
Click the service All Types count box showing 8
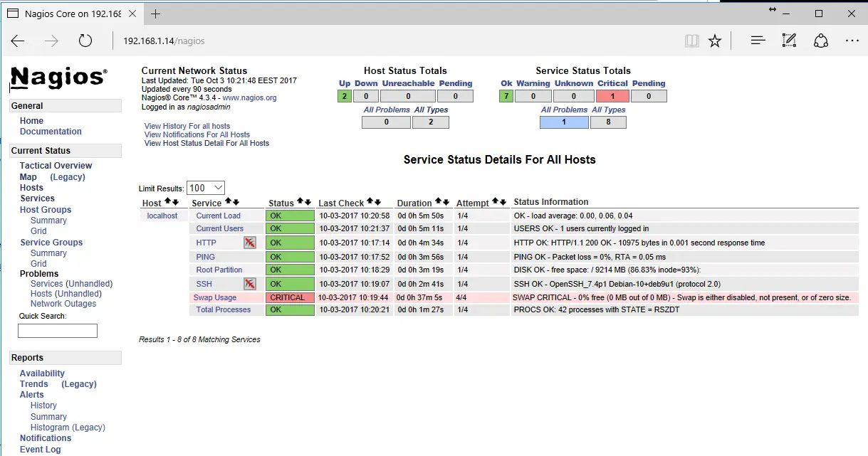pos(608,122)
